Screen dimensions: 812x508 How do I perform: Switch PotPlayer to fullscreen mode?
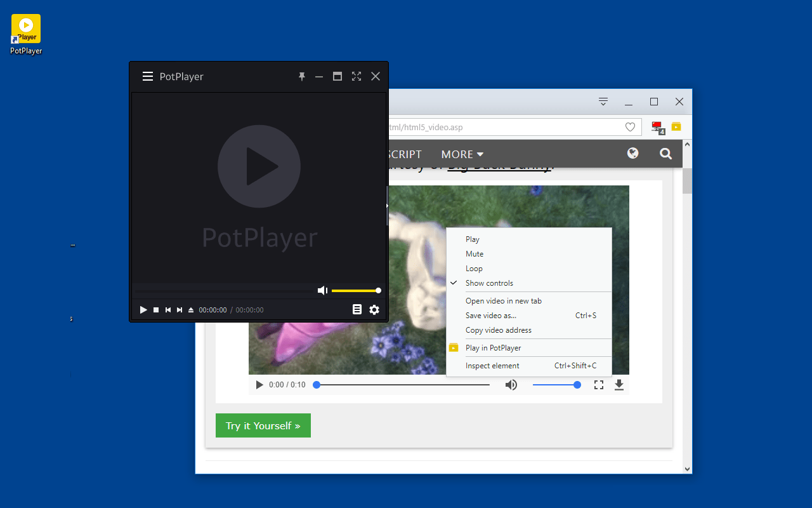357,76
